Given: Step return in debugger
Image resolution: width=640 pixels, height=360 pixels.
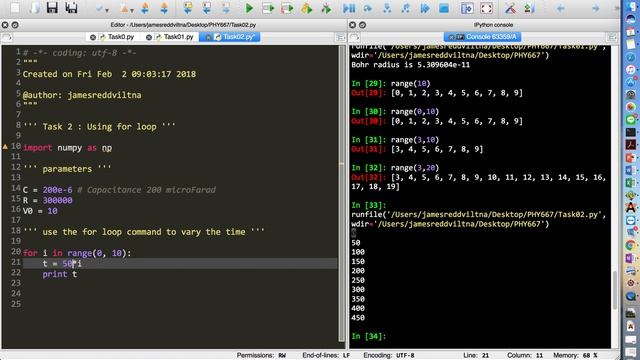Looking at the screenshot, I should (x=406, y=8).
